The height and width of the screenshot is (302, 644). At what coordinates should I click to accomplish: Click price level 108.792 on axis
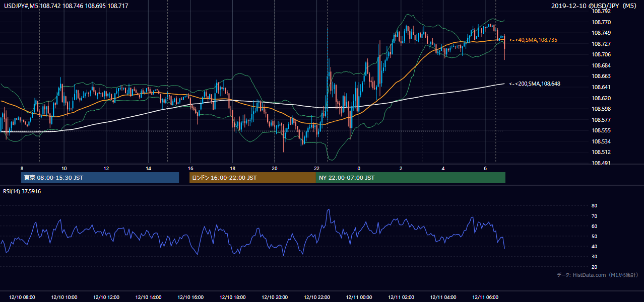[601, 11]
